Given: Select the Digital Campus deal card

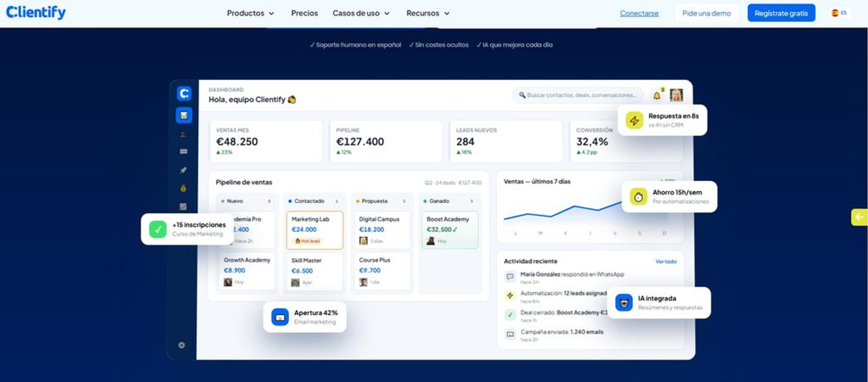Looking at the screenshot, I should pos(382,230).
